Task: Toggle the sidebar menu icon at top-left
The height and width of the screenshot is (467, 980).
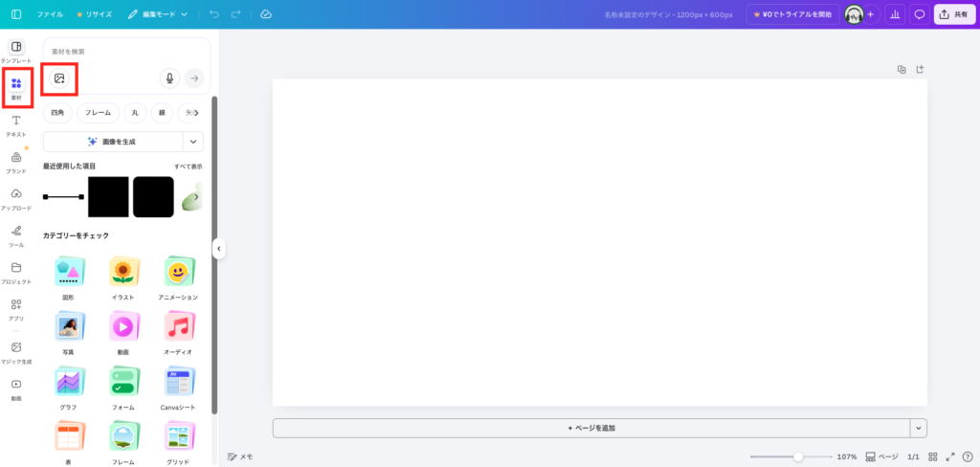Action: point(16,14)
